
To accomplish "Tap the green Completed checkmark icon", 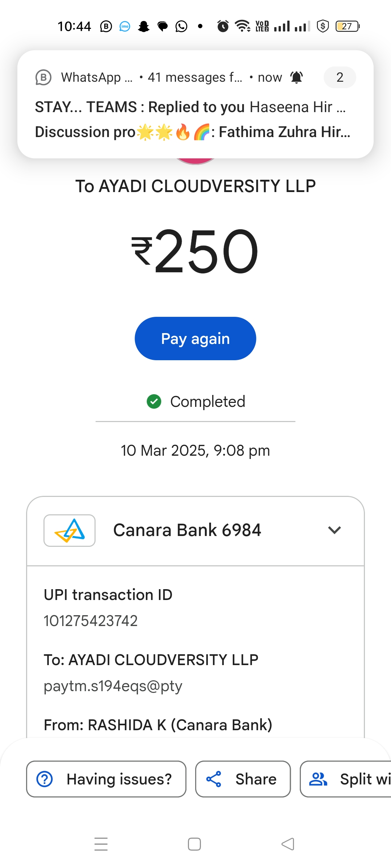I will pyautogui.click(x=154, y=401).
